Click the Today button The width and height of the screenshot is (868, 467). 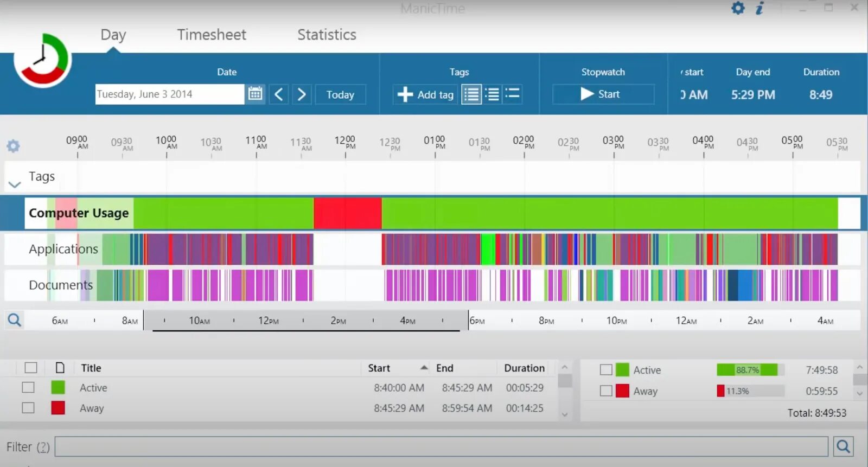click(x=340, y=94)
